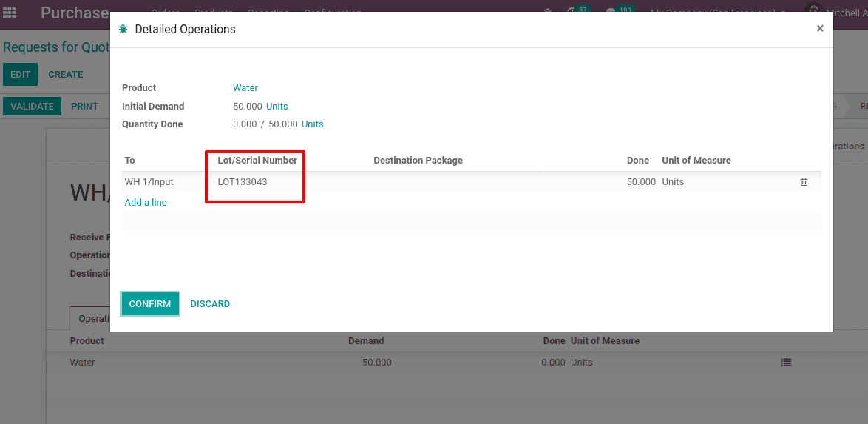Open Units link next to Initial Demand

pos(277,106)
